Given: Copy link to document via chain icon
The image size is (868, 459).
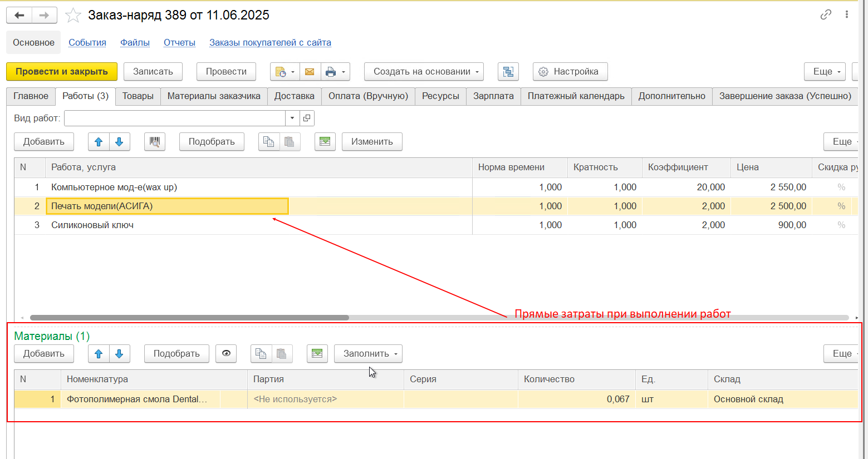Looking at the screenshot, I should [826, 14].
